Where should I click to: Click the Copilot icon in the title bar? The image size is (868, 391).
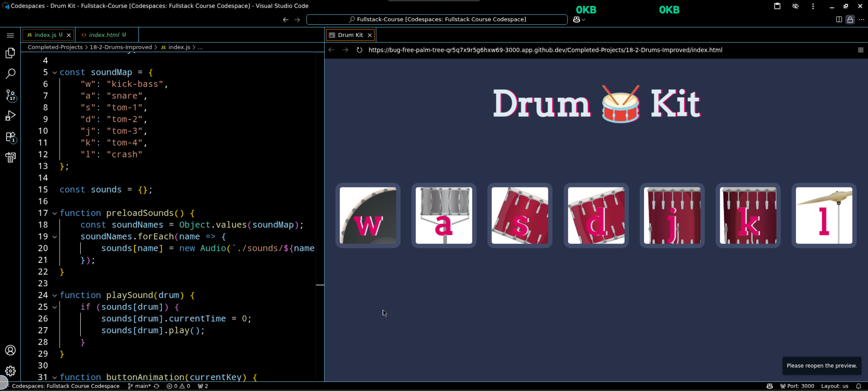click(576, 19)
